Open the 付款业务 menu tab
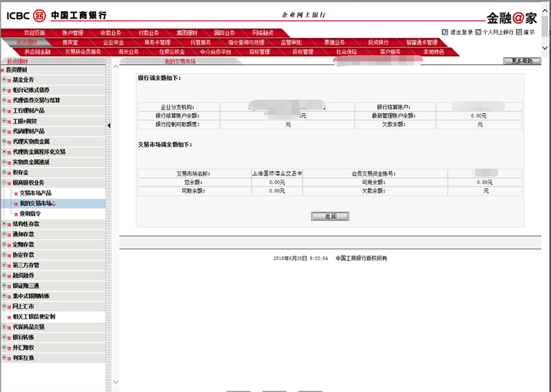 (148, 33)
